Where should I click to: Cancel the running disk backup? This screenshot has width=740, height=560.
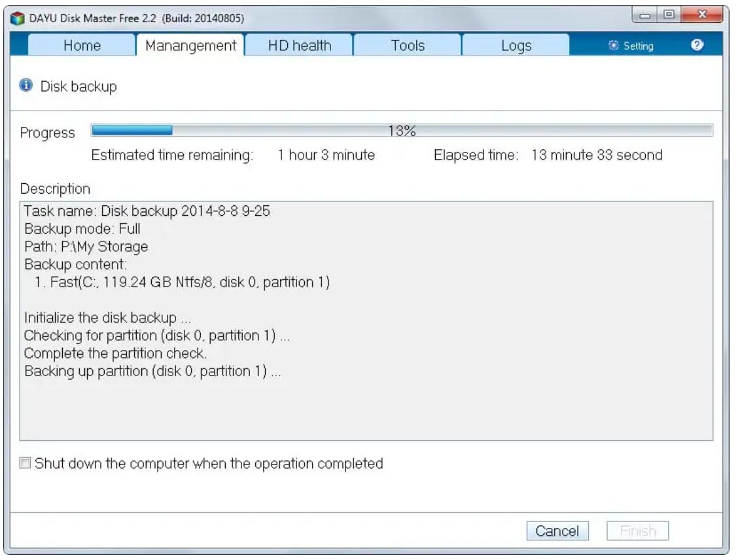557,531
